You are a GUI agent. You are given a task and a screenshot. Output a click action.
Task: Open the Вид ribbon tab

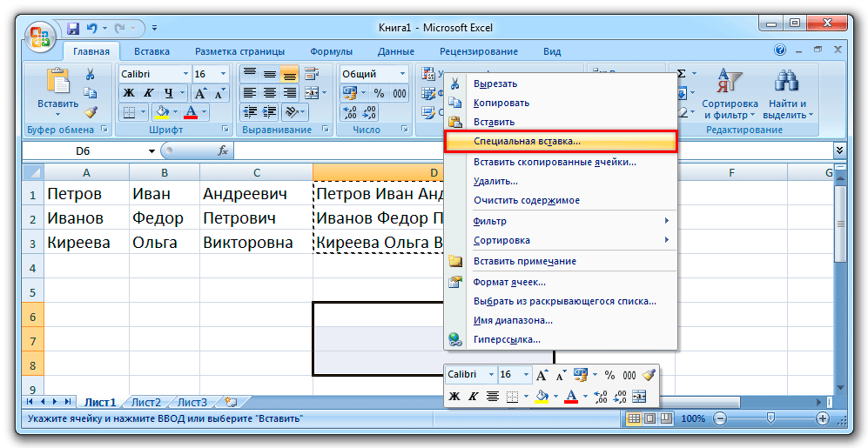pyautogui.click(x=551, y=51)
